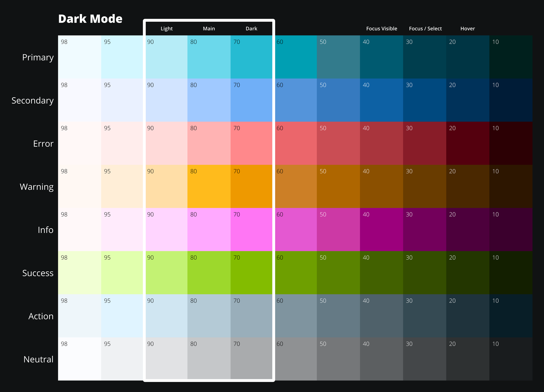This screenshot has width=544, height=392.
Task: Select the Secondary 70 Dark swatch
Action: (x=251, y=100)
